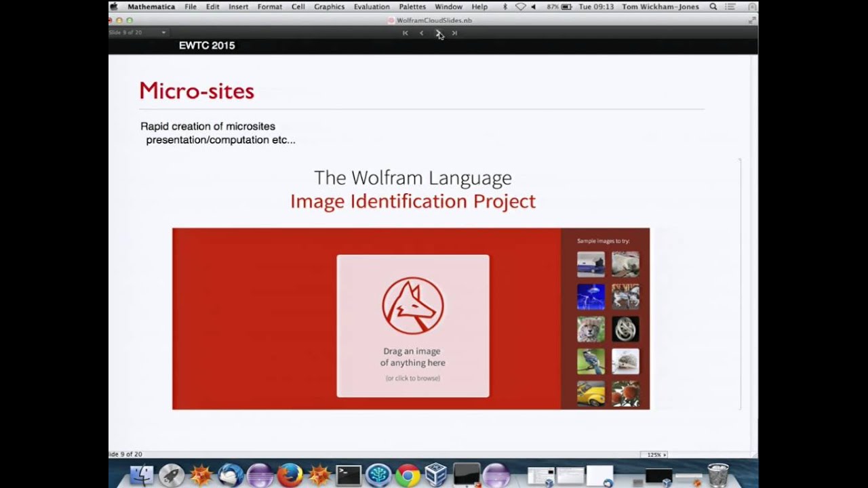Open Spotlight search magnifier
This screenshot has height=488, width=868.
point(713,7)
